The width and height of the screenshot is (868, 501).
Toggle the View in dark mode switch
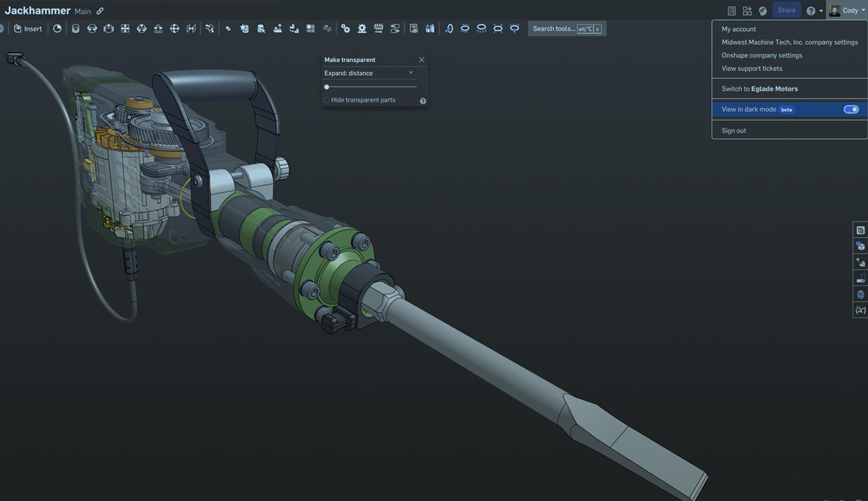click(x=851, y=110)
